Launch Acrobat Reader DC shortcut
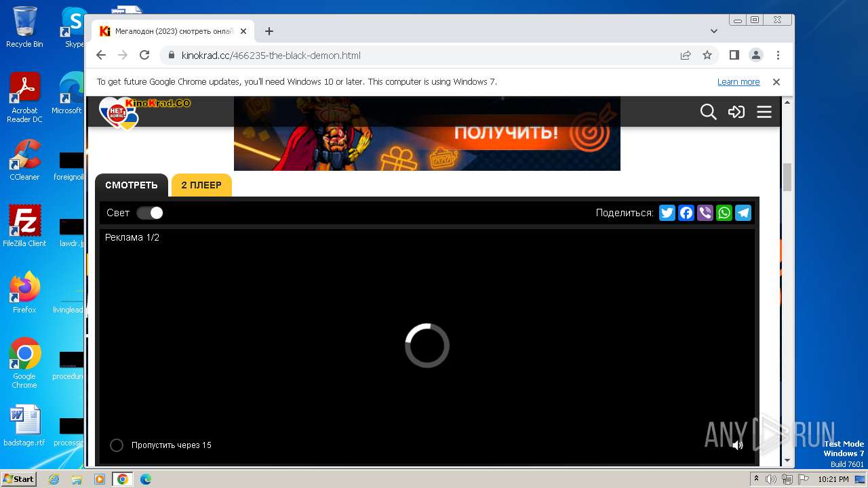This screenshot has width=868, height=488. pos(24,98)
